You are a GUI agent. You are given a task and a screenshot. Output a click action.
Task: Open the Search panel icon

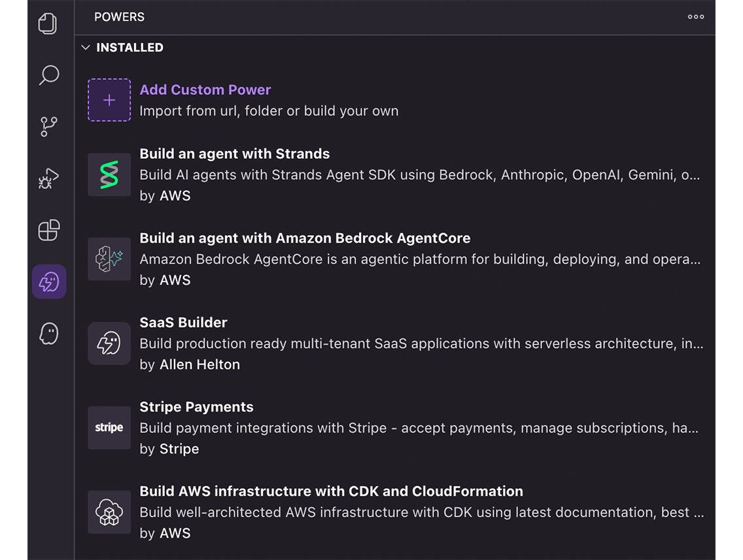click(x=48, y=75)
